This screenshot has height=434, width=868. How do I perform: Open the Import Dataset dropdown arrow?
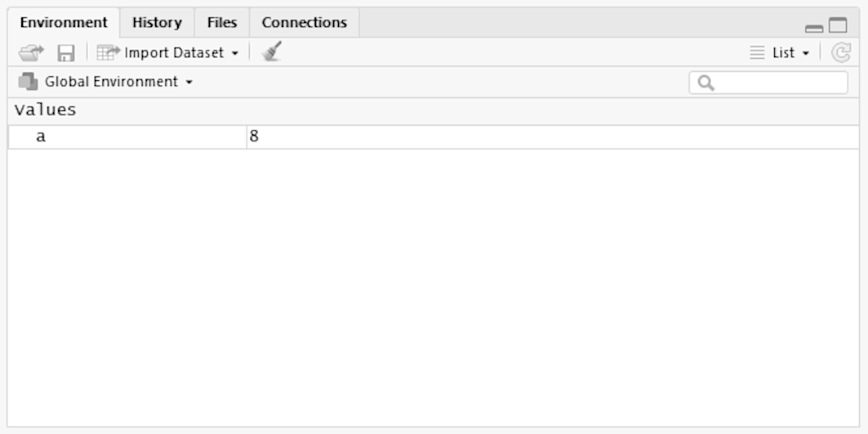tap(235, 53)
